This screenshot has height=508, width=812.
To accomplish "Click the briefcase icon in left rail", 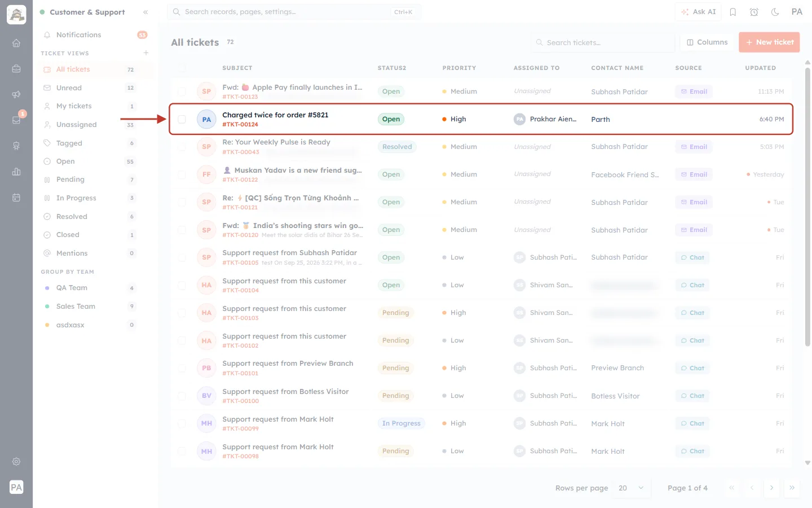I will click(16, 69).
